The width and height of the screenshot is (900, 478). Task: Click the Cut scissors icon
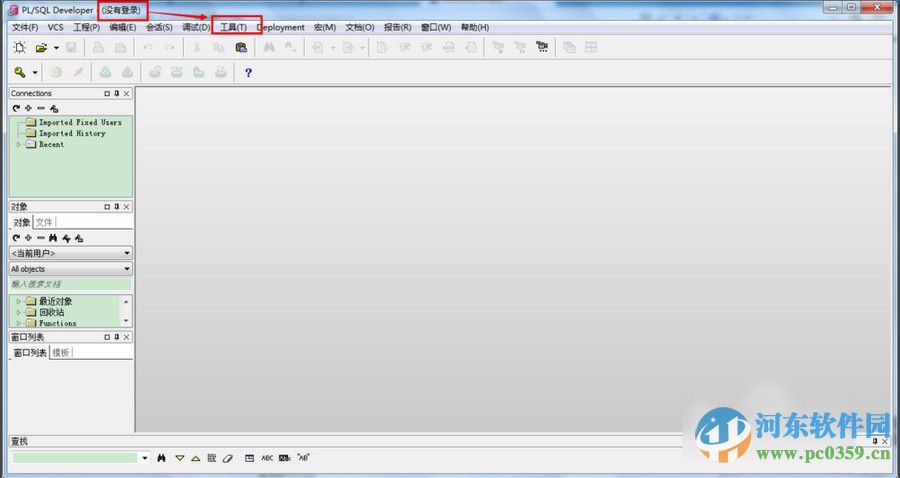pyautogui.click(x=197, y=48)
